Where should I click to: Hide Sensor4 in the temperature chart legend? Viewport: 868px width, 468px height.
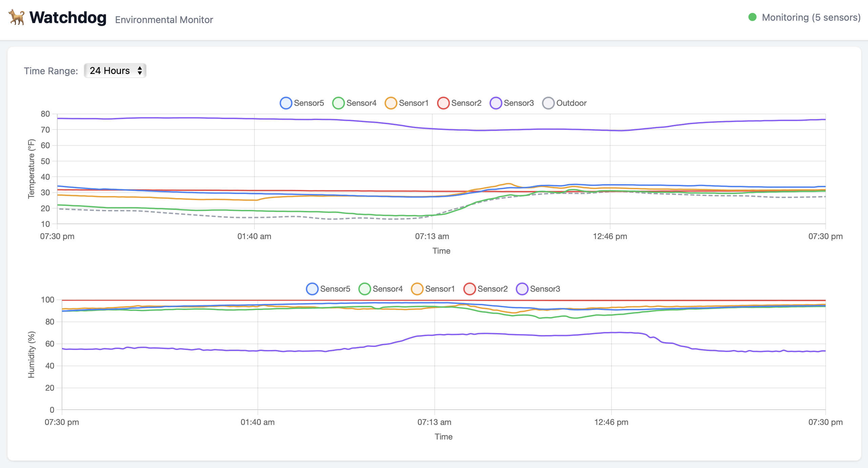(x=338, y=103)
